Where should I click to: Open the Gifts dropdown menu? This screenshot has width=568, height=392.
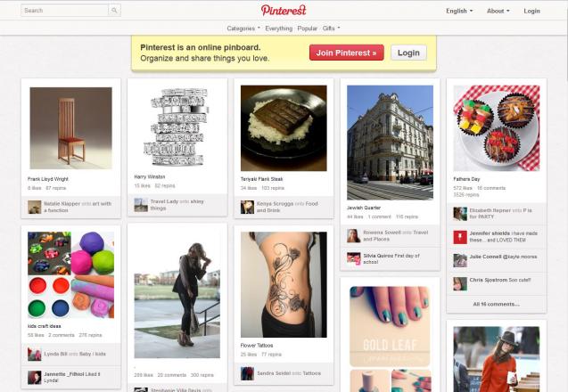(331, 29)
